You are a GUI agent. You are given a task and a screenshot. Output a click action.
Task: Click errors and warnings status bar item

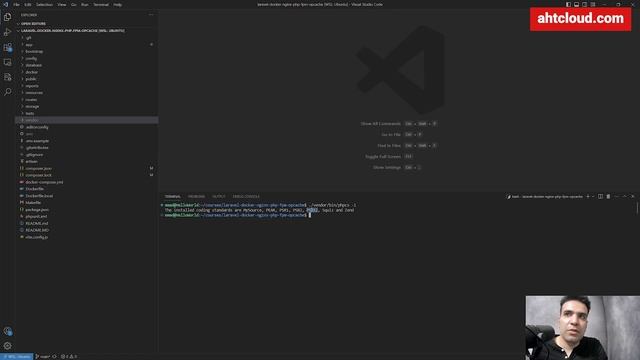point(69,357)
